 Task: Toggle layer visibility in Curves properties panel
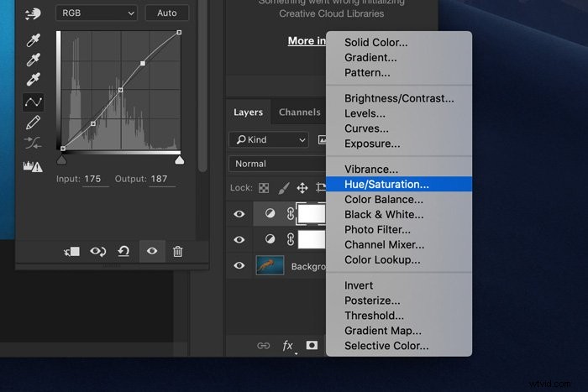coord(152,251)
